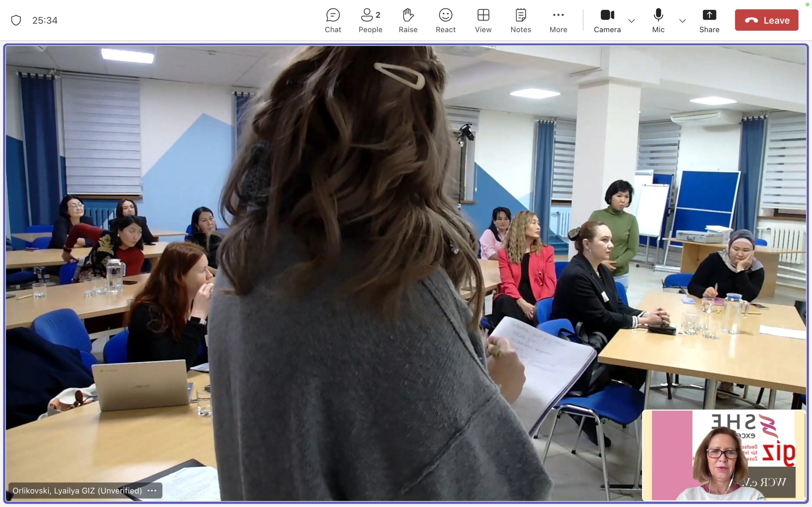Screen dimensions: 812x507
Task: Open meeting Notes
Action: [x=521, y=21]
